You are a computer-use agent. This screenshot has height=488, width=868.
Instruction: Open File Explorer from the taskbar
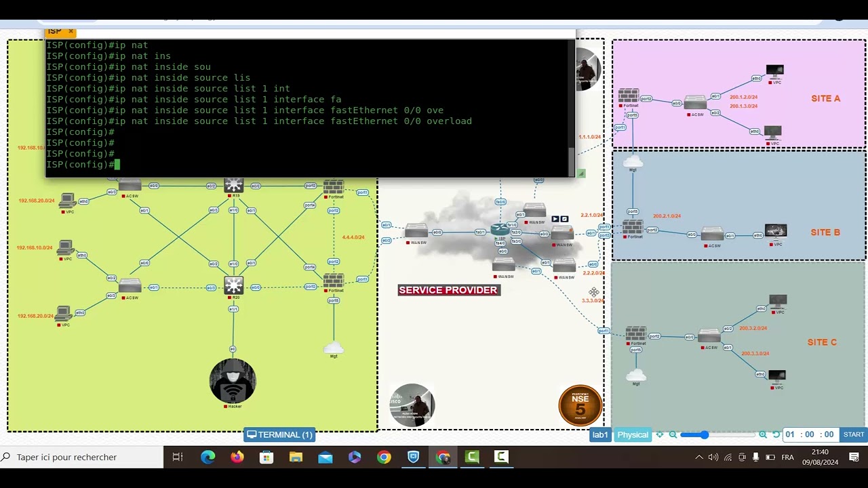pyautogui.click(x=296, y=457)
